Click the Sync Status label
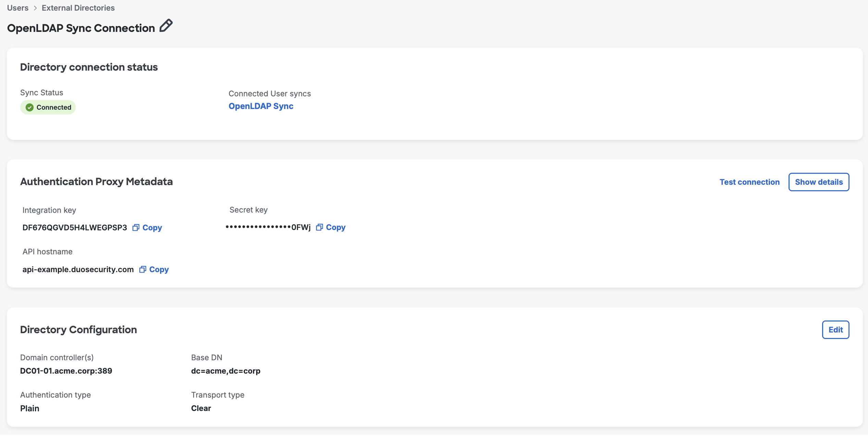The width and height of the screenshot is (868, 436). 42,93
